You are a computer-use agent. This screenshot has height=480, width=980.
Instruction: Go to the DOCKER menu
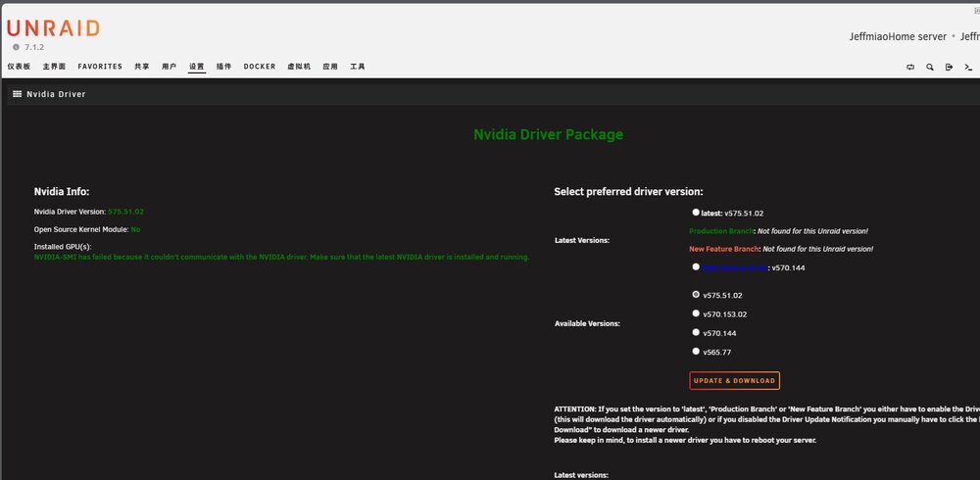click(x=260, y=67)
